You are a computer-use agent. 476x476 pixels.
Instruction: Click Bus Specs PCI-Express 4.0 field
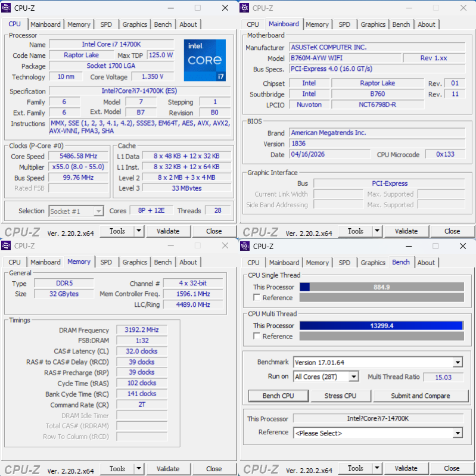(x=377, y=69)
